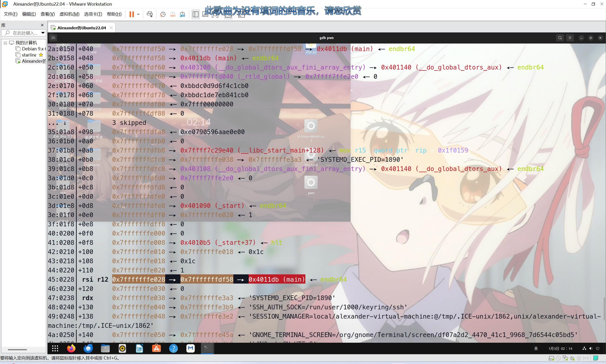
Task: Open Ubuntu Software store from the dock
Action: 156,348
